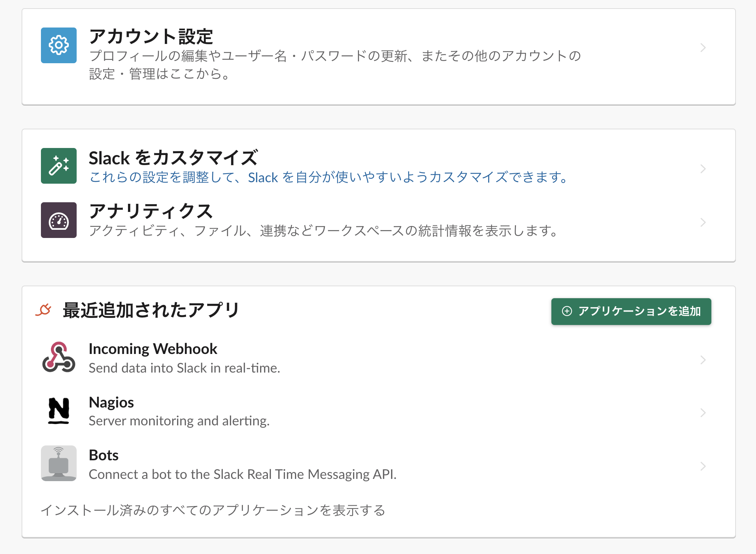Click the 最近追加されたアプリ section heading
The width and height of the screenshot is (756, 554).
151,310
